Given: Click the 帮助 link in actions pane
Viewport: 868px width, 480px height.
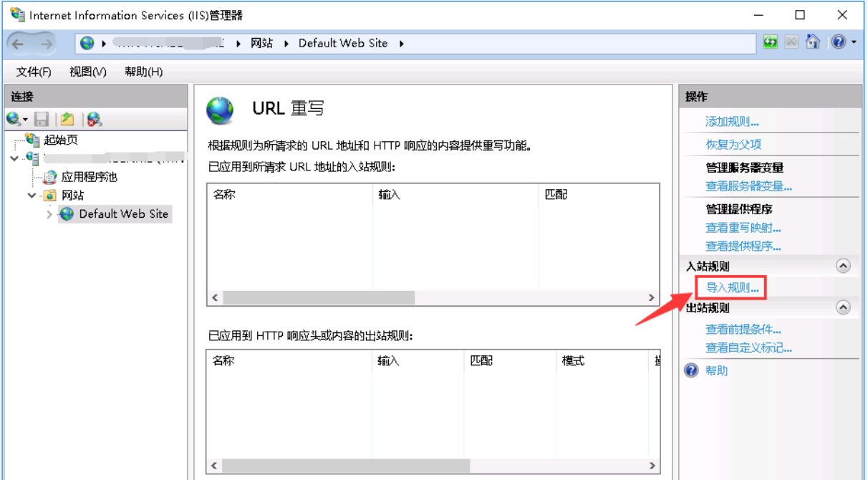Looking at the screenshot, I should pyautogui.click(x=716, y=370).
